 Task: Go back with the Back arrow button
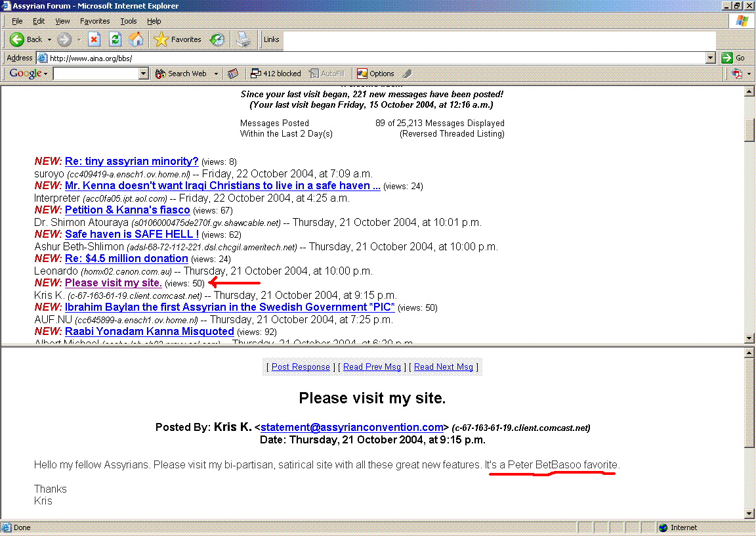pyautogui.click(x=26, y=39)
